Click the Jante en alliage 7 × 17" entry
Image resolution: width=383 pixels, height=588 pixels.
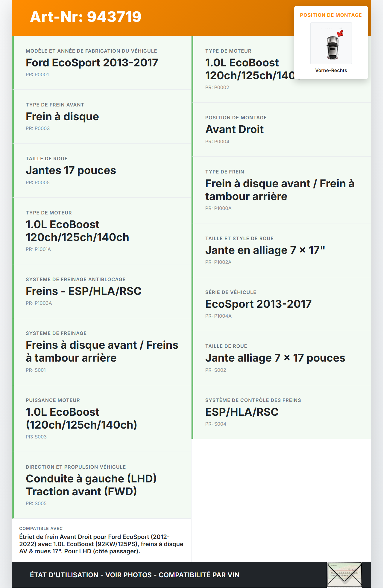(265, 250)
